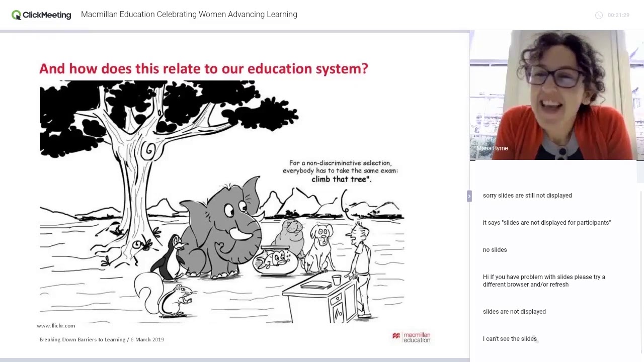This screenshot has width=644, height=362.
Task: Click the clock icon beside the timer
Action: click(x=599, y=15)
